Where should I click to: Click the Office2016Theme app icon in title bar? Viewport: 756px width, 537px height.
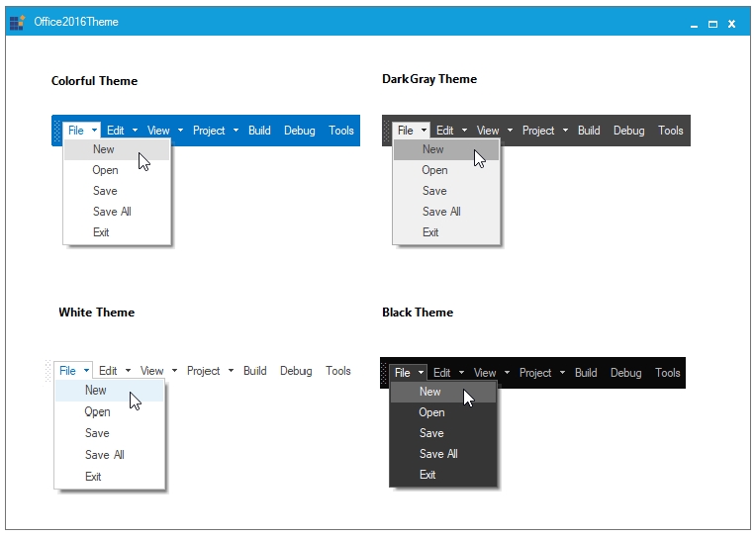[x=17, y=23]
